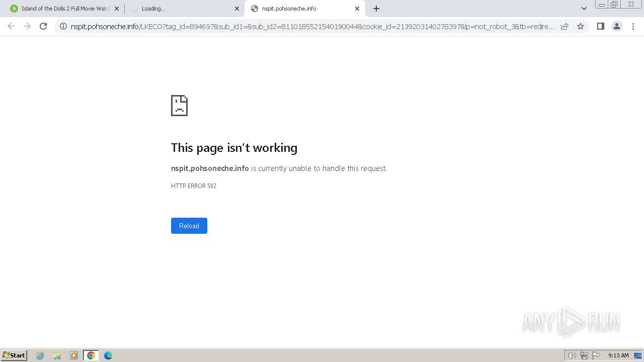
Task: Open the Chrome profile avatar menu
Action: tap(617, 26)
